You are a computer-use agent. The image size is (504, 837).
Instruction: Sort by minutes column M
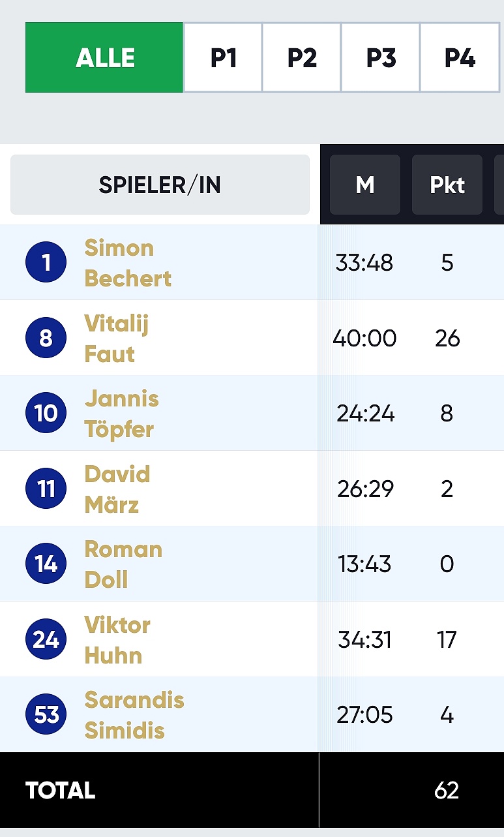[x=365, y=185]
